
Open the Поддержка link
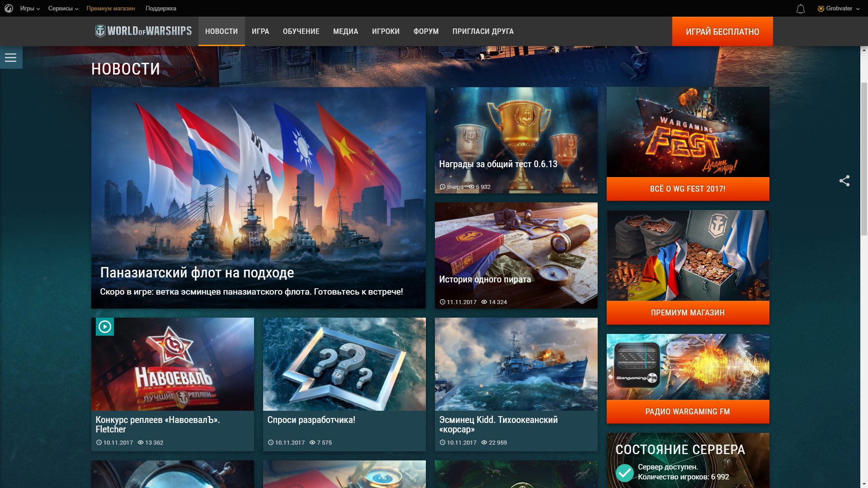pyautogui.click(x=161, y=8)
